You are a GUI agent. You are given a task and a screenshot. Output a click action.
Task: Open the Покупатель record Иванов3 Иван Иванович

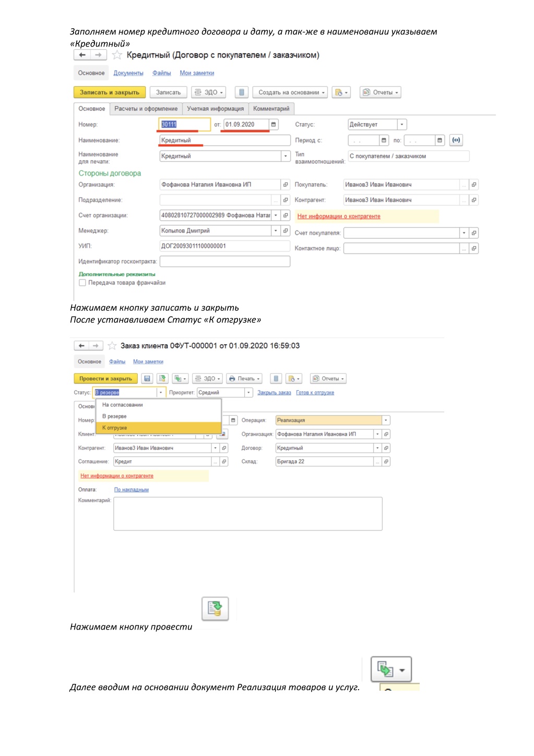coord(474,184)
